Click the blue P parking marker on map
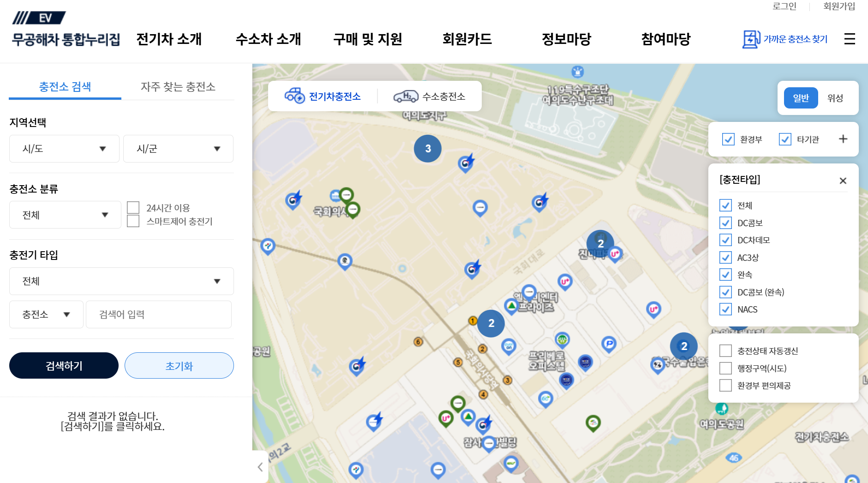 point(609,344)
